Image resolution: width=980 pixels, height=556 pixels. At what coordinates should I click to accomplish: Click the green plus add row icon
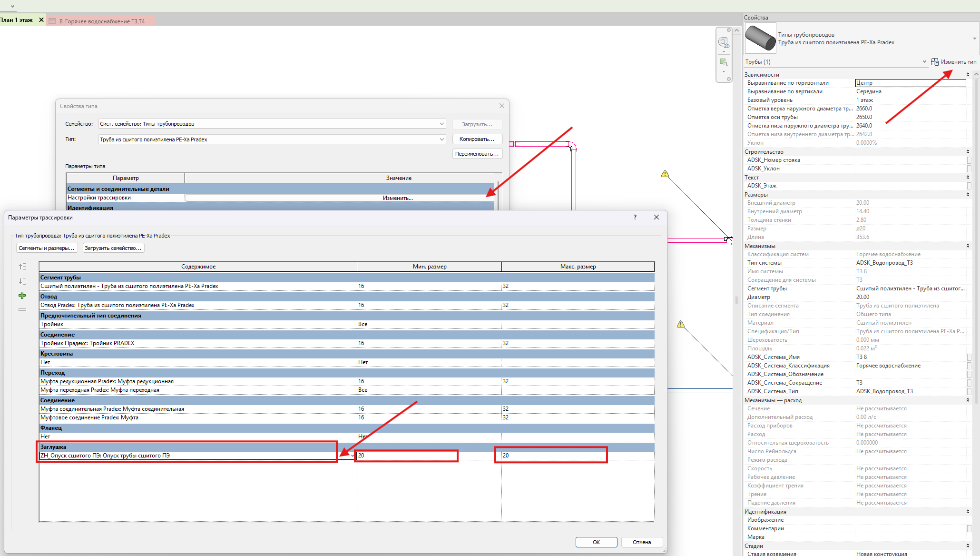(22, 296)
